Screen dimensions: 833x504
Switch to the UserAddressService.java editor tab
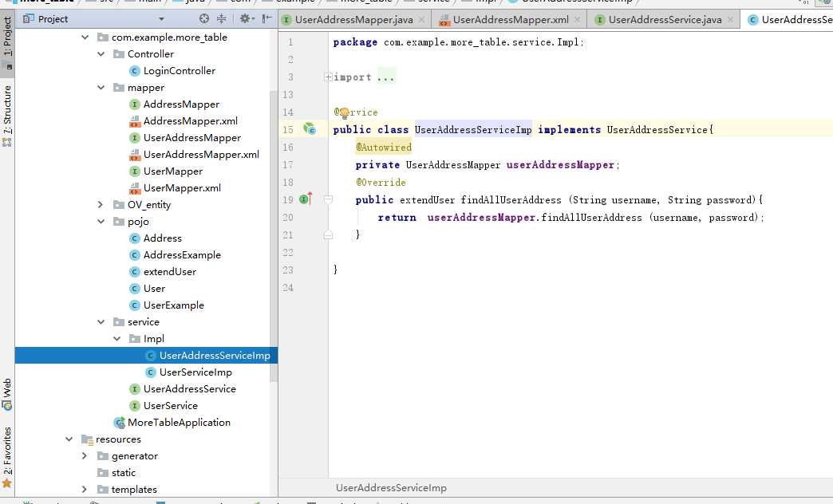click(x=665, y=20)
